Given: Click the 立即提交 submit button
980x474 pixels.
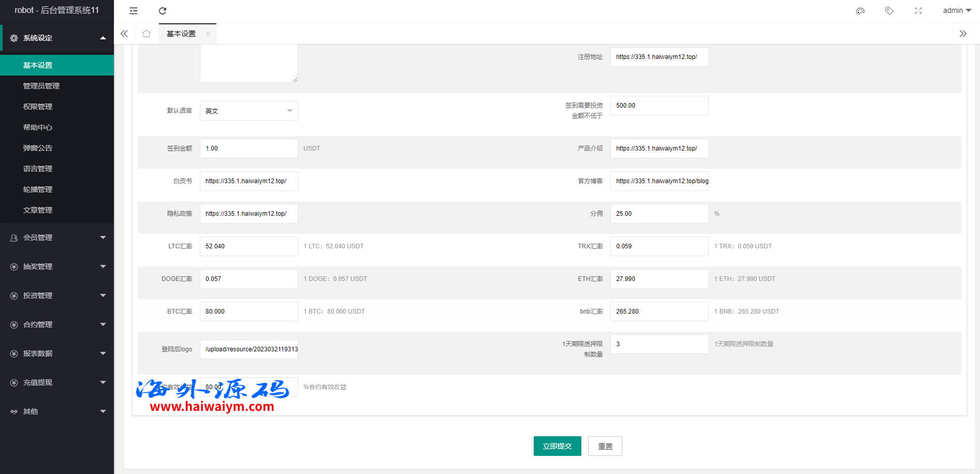Looking at the screenshot, I should [557, 446].
